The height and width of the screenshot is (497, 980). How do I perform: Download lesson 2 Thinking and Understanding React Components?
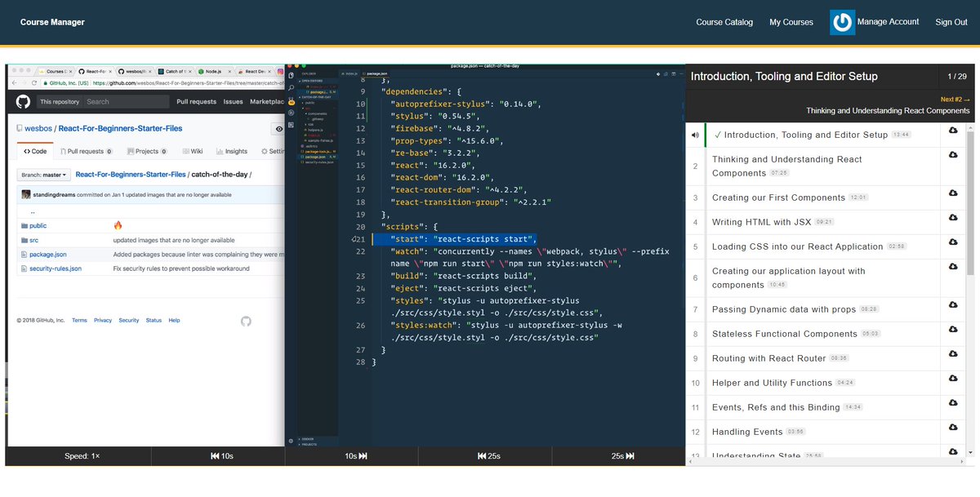pyautogui.click(x=953, y=155)
